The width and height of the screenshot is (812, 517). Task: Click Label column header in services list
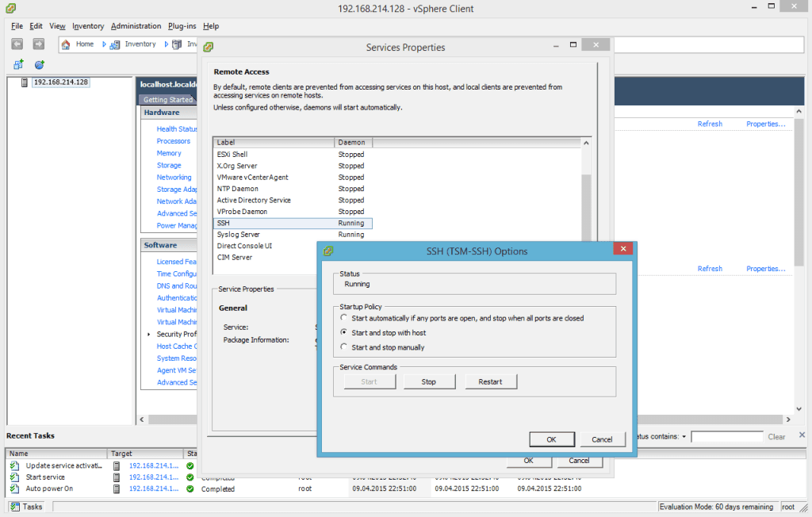click(x=274, y=143)
